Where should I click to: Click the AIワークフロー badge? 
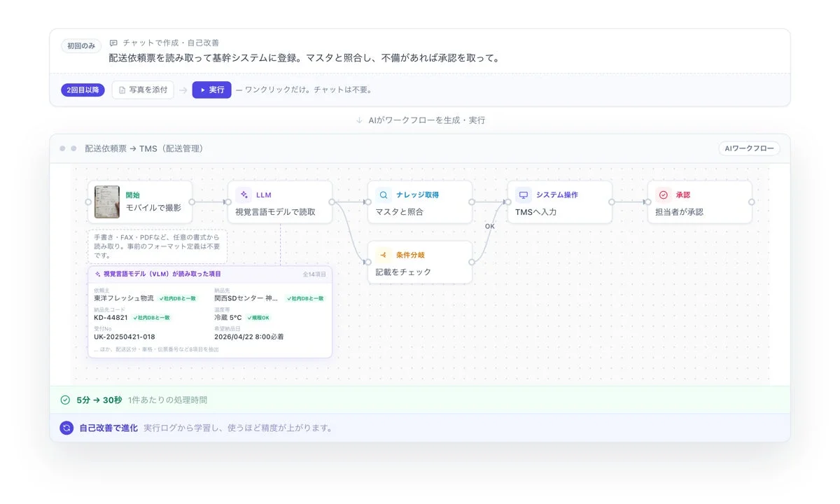click(749, 148)
